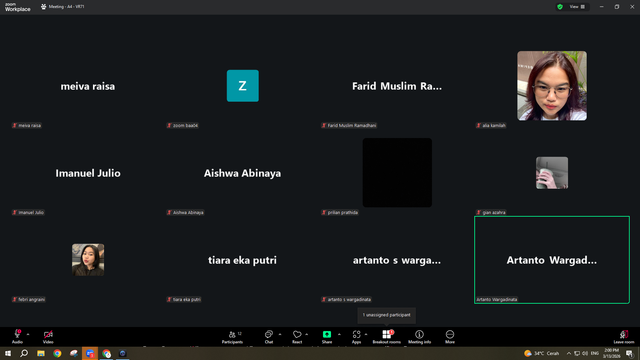Open File Explorer from the taskbar

click(41, 353)
